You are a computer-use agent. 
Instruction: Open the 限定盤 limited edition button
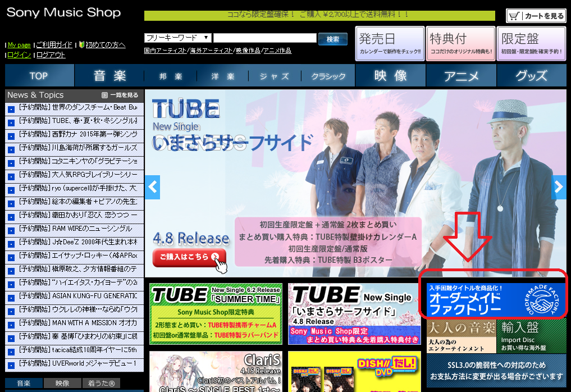click(x=531, y=43)
